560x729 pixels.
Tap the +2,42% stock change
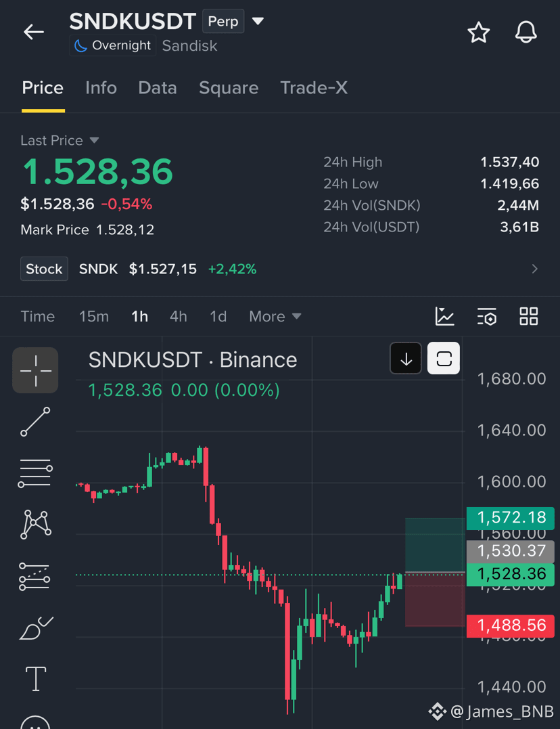point(233,269)
